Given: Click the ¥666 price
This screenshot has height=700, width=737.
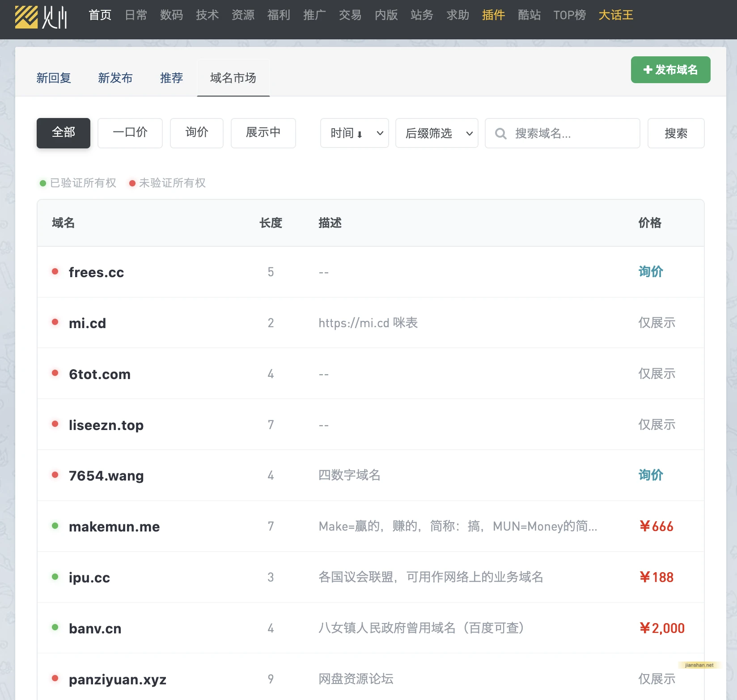Looking at the screenshot, I should [x=657, y=526].
